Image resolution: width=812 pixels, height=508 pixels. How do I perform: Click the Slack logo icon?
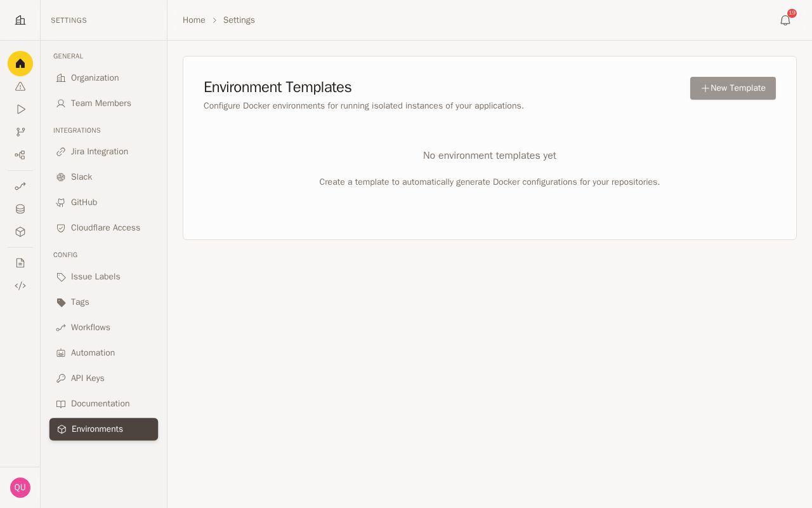[61, 177]
